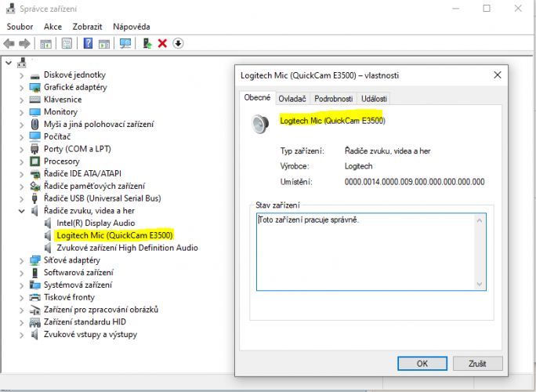536x392 pixels.
Task: Expand the Klávesnice node
Action: tap(21, 100)
